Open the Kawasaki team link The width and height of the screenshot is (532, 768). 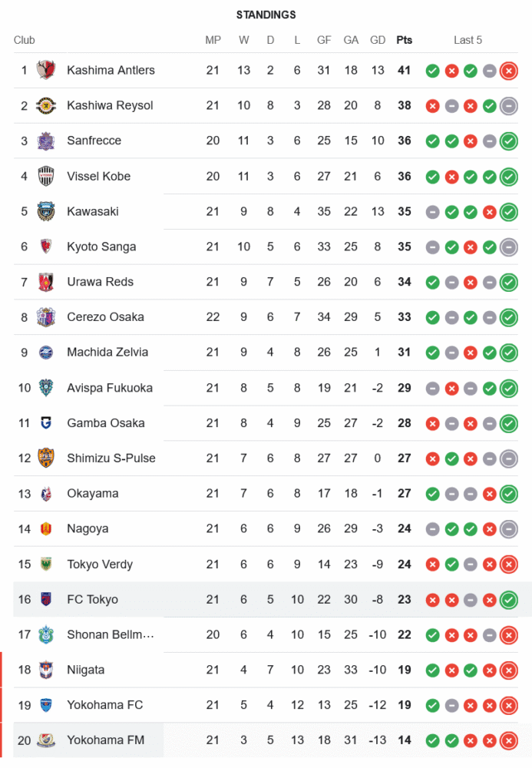coord(93,211)
